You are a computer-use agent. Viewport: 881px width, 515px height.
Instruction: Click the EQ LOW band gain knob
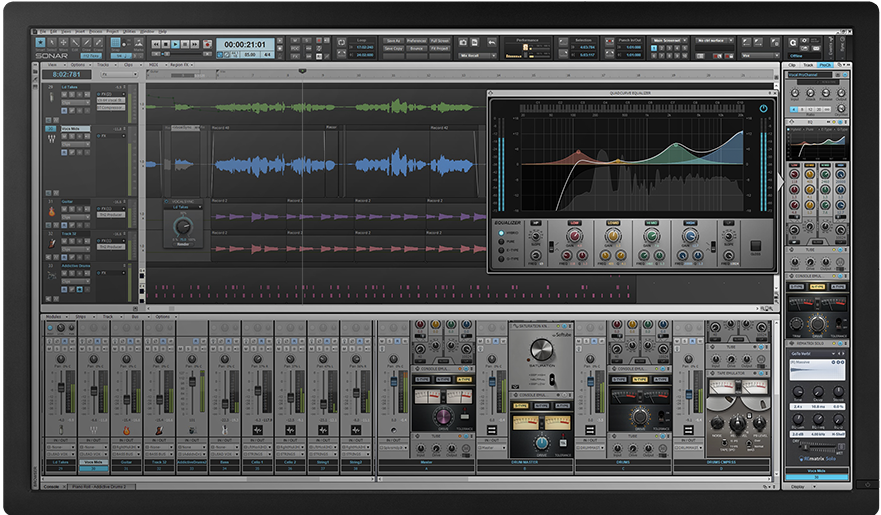(x=574, y=236)
